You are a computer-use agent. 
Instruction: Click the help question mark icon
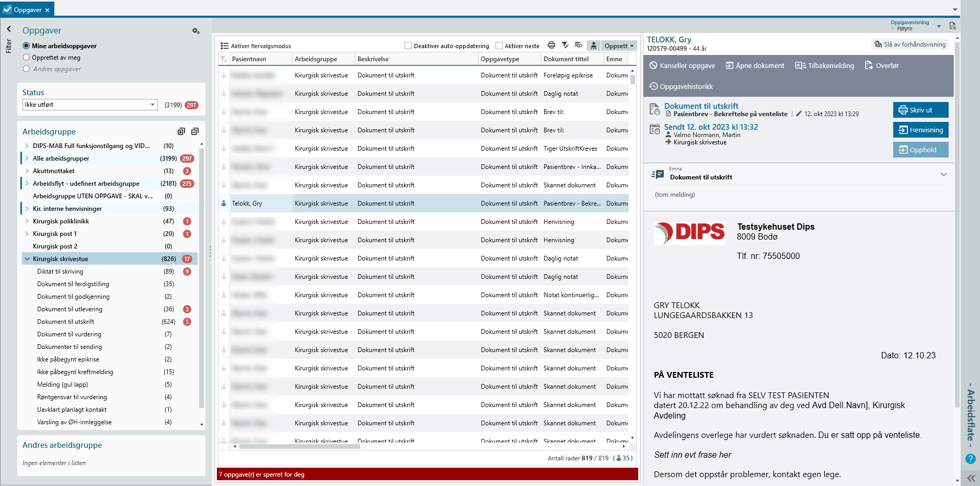(970, 459)
